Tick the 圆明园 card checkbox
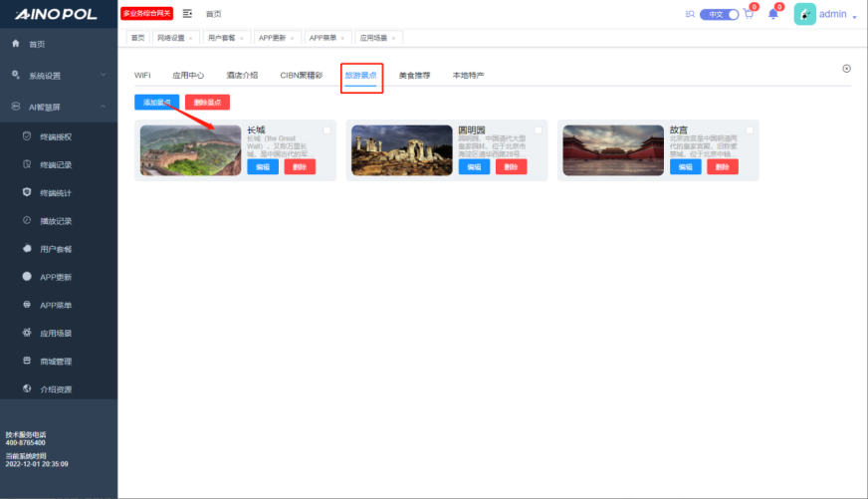Image resolution: width=868 pixels, height=499 pixels. pos(539,130)
